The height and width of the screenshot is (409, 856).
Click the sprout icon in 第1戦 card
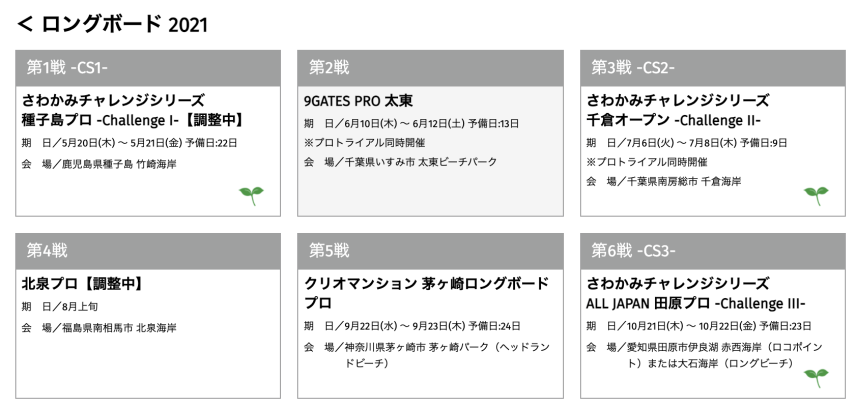251,195
